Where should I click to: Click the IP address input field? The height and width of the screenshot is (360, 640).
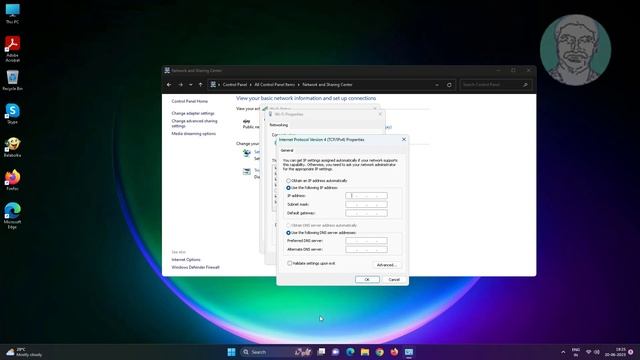pyautogui.click(x=366, y=196)
